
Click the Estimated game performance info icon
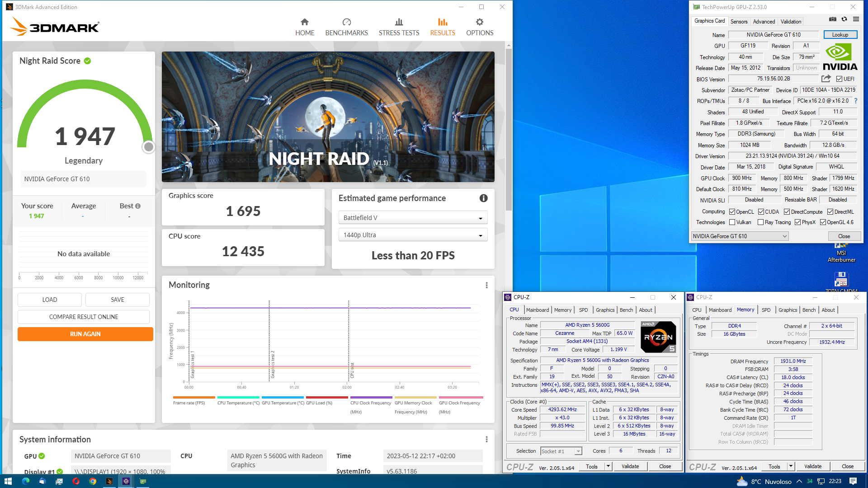(x=483, y=198)
